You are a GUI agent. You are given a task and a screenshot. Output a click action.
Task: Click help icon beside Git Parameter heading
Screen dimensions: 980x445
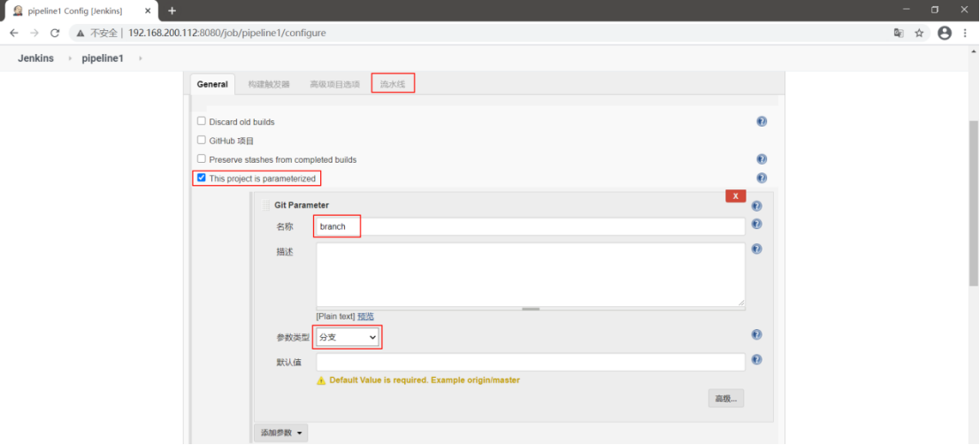pos(756,205)
